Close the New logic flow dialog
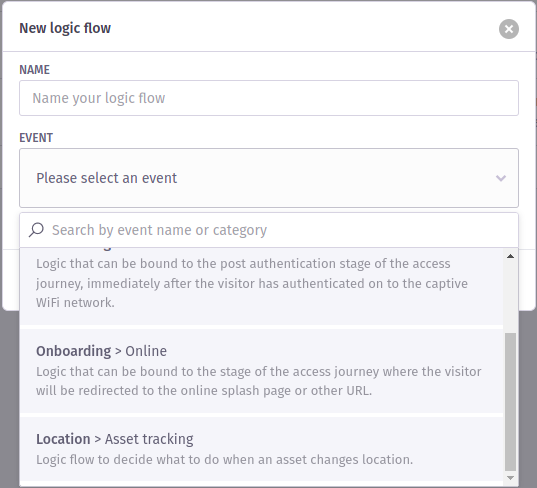 click(509, 29)
